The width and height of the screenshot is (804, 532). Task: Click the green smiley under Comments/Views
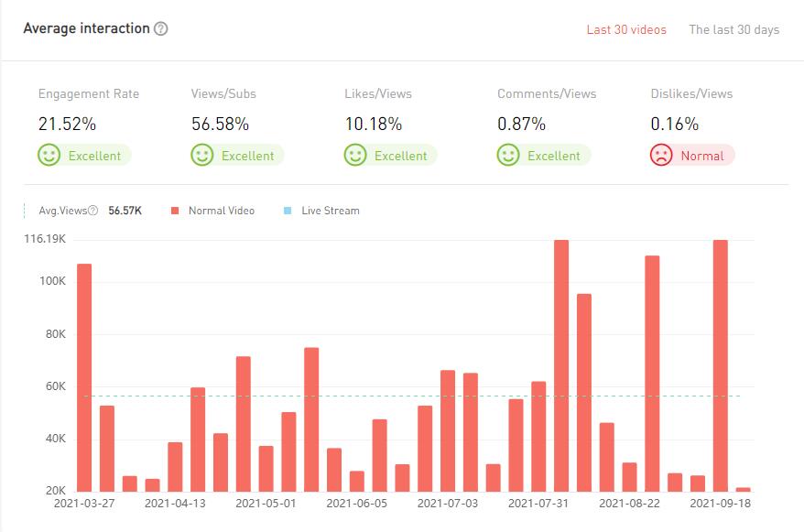pyautogui.click(x=508, y=156)
